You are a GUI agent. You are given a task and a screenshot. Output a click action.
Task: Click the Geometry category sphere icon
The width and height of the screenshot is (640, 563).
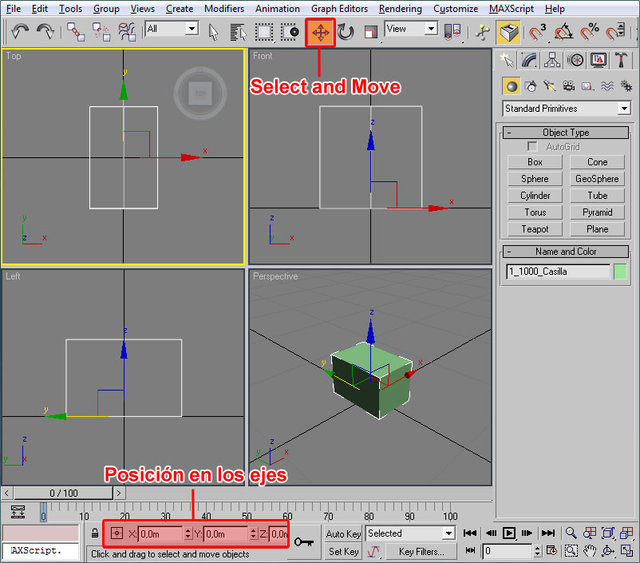(511, 86)
